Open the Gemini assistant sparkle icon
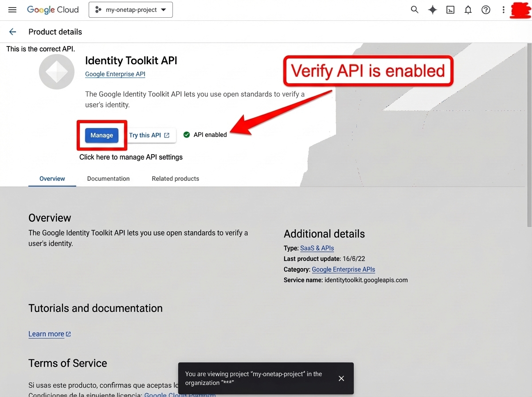Image resolution: width=532 pixels, height=397 pixels. coord(432,9)
